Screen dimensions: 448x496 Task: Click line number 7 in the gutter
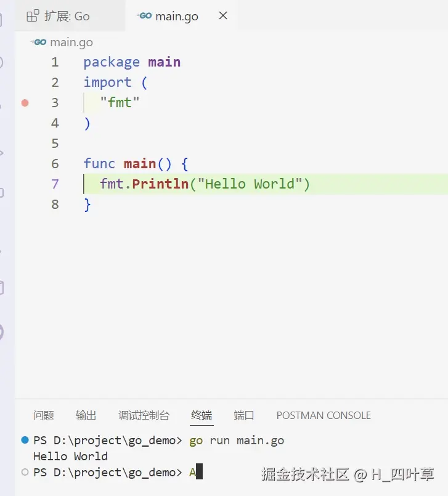pyautogui.click(x=55, y=184)
